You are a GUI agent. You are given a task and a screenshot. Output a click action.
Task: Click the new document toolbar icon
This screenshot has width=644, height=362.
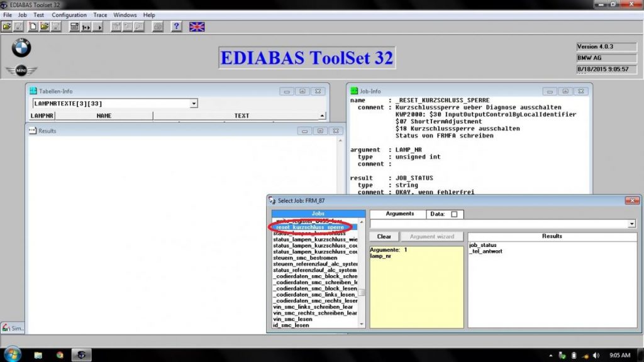pyautogui.click(x=33, y=27)
